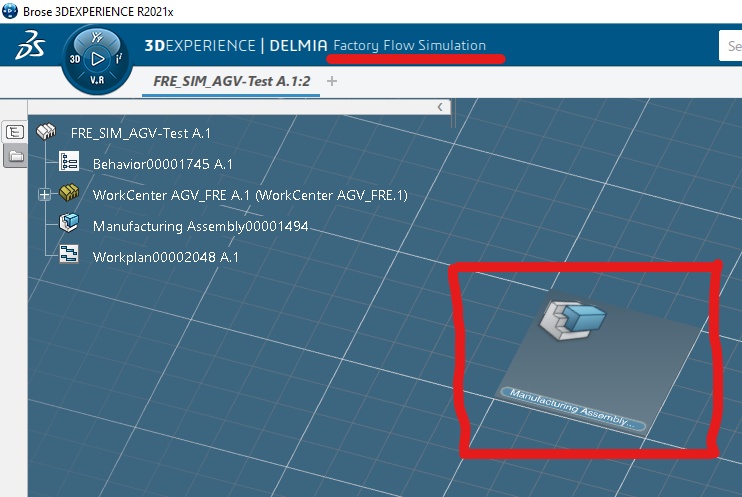Screen dimensions: 742x497
Task: Expand the WorkCenter AGV_FRE A.1 node
Action: [x=44, y=195]
